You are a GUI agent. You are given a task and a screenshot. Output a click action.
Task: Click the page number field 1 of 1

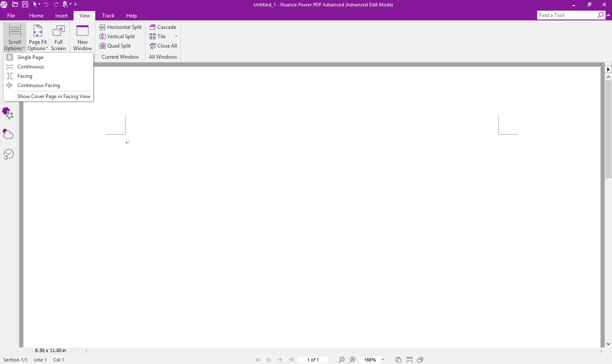(313, 360)
